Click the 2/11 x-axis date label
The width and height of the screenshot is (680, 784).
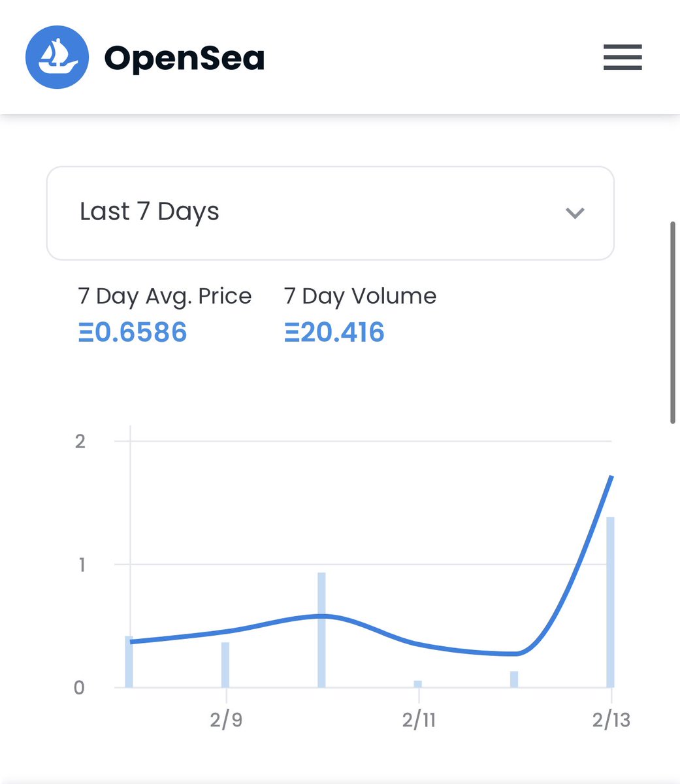[419, 720]
